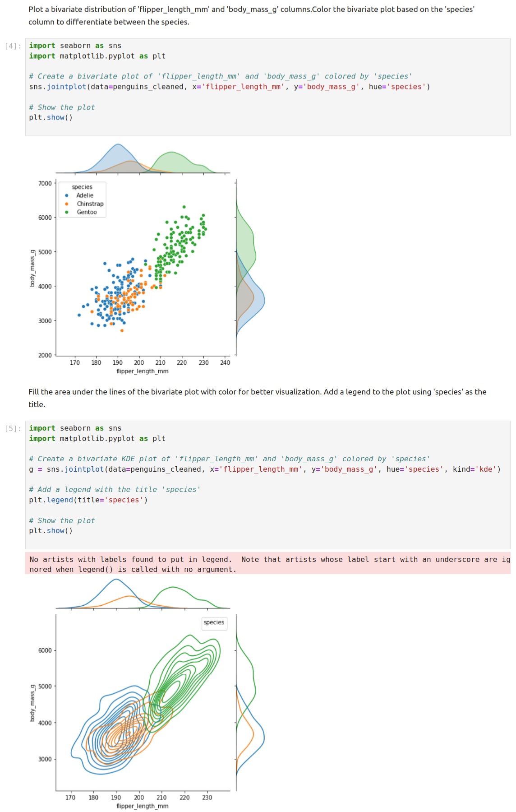Screen dimensions: 516x812
Task: Click the orange Chinstrap legend marker
Action: (67, 204)
